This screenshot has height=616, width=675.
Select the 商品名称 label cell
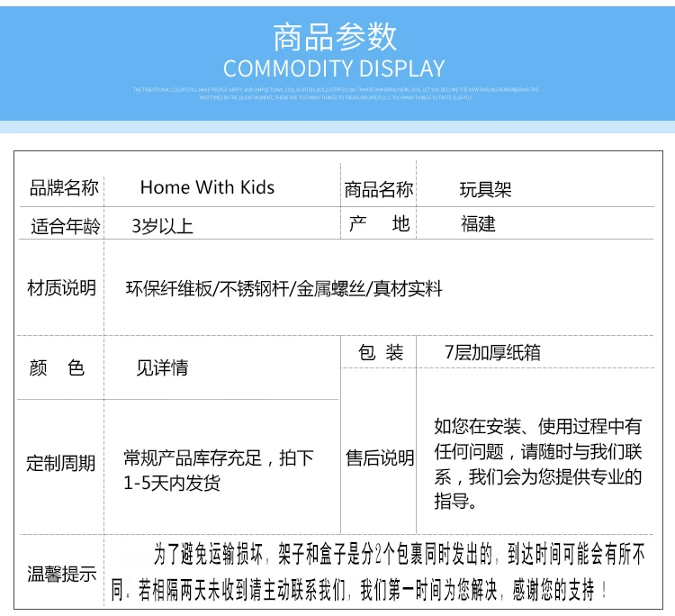point(378,189)
